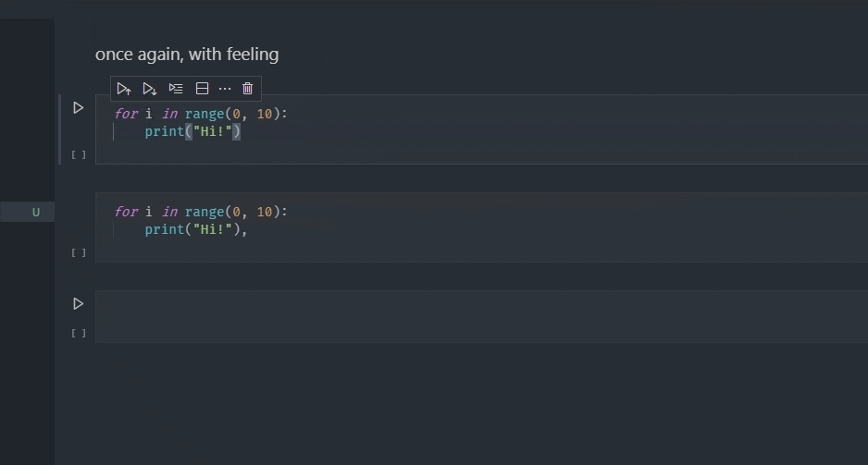Click the Execute Above Cells icon
Image resolution: width=868 pixels, height=465 pixels.
pos(123,89)
